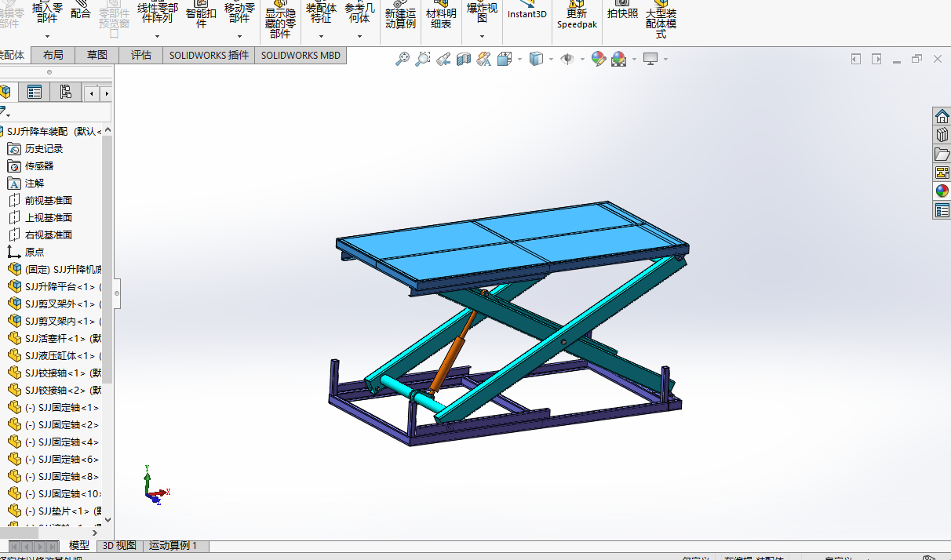
Task: Switch to the ConfigurationManager tab
Action: click(x=65, y=93)
